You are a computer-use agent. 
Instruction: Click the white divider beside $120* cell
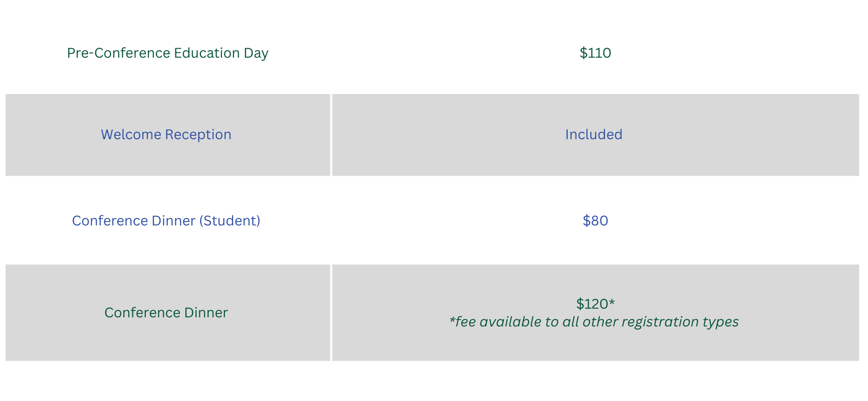(331, 313)
